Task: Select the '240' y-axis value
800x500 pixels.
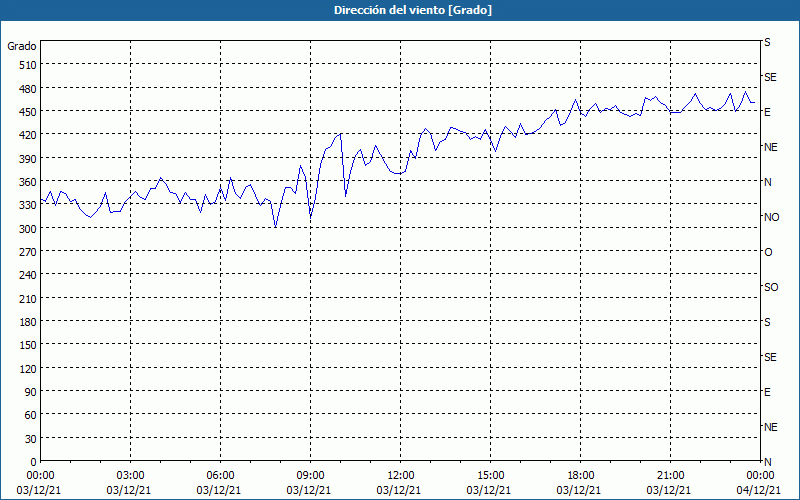Action: tap(28, 276)
